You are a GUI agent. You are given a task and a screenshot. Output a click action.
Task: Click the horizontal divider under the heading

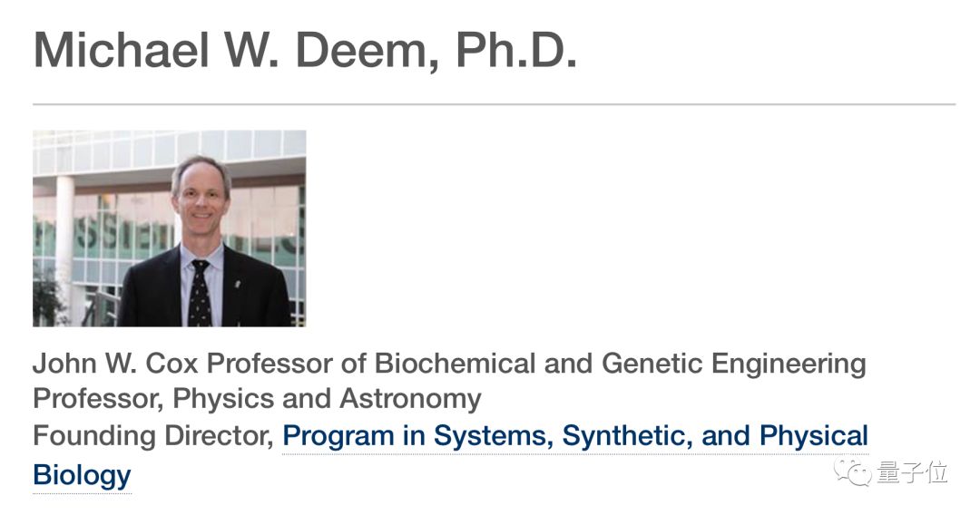click(494, 104)
